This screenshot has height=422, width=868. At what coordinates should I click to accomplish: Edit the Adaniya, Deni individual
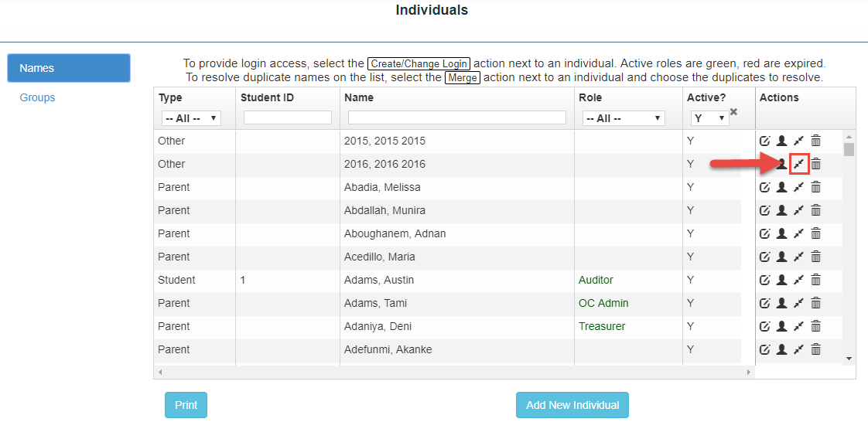pos(764,326)
